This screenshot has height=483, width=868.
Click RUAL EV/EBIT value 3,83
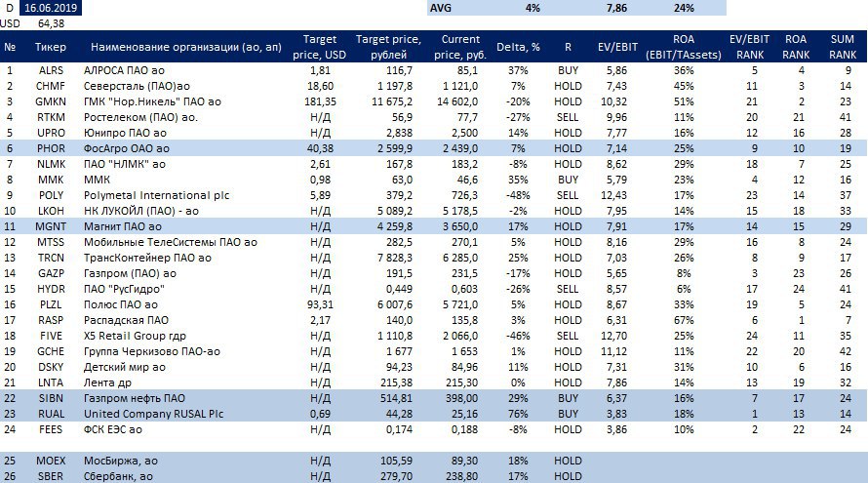pos(616,414)
